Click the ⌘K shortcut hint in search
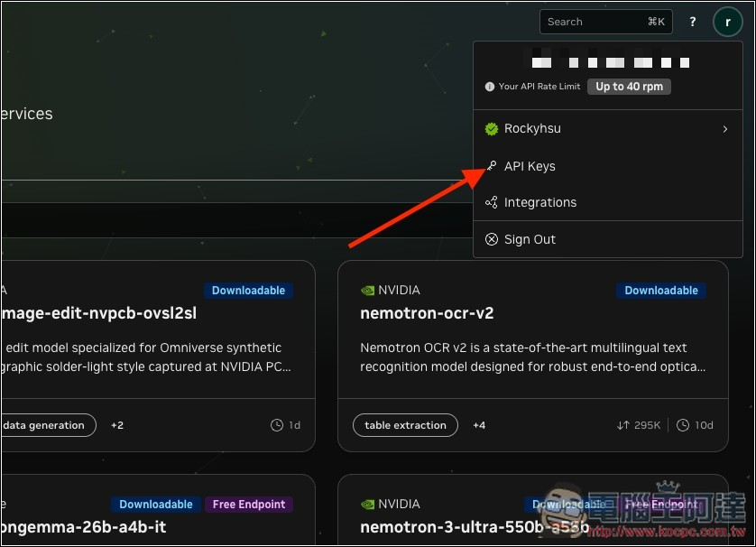The height and width of the screenshot is (547, 756). 656,22
